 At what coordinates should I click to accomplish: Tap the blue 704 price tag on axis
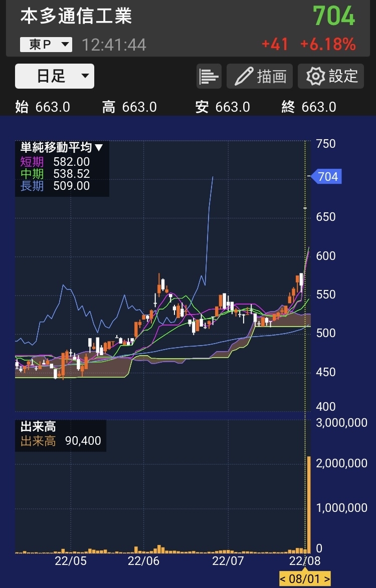[327, 176]
